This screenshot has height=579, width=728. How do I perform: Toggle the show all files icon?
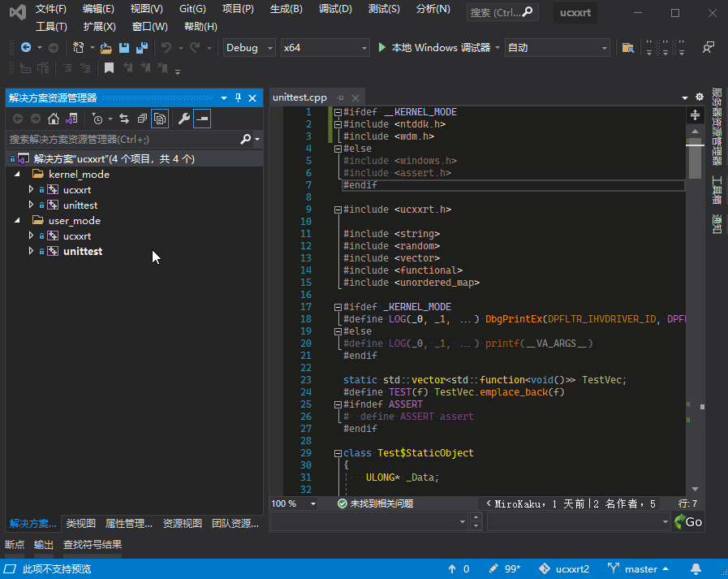[160, 119]
